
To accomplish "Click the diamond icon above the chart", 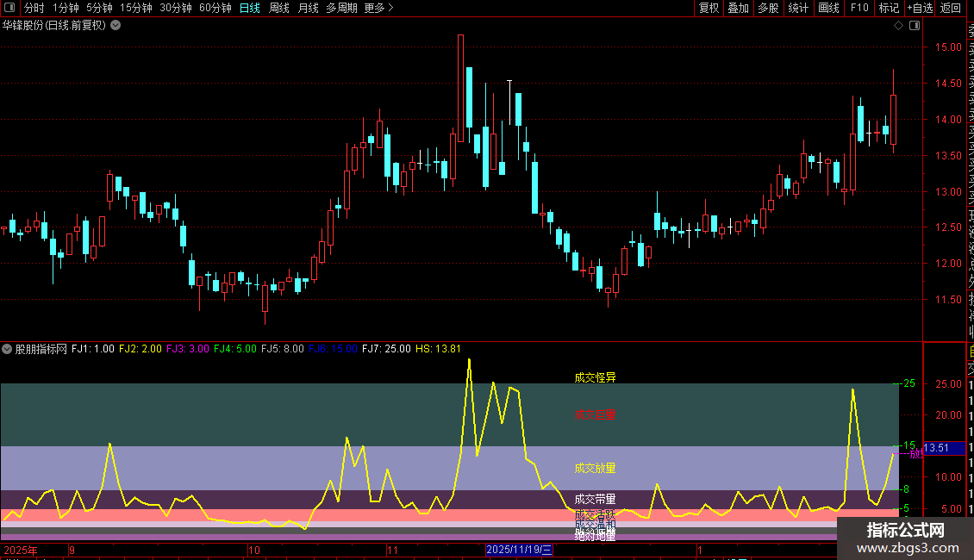I will [898, 26].
